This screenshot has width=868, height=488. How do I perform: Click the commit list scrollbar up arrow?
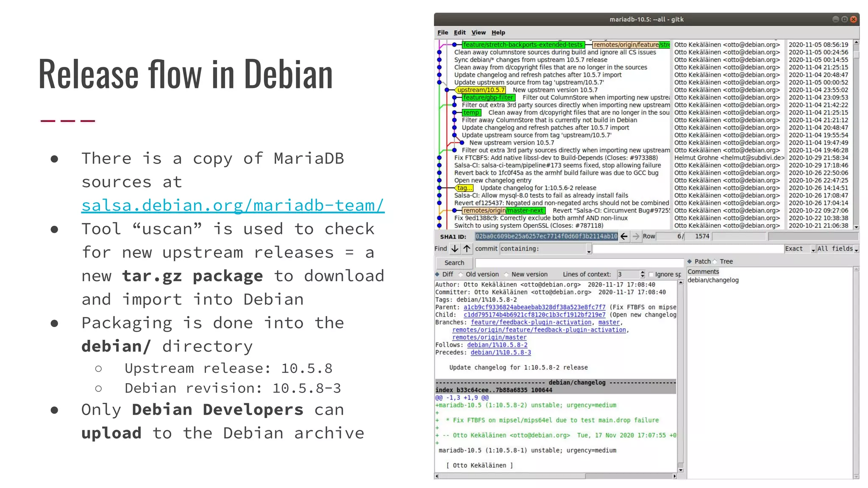coord(856,42)
